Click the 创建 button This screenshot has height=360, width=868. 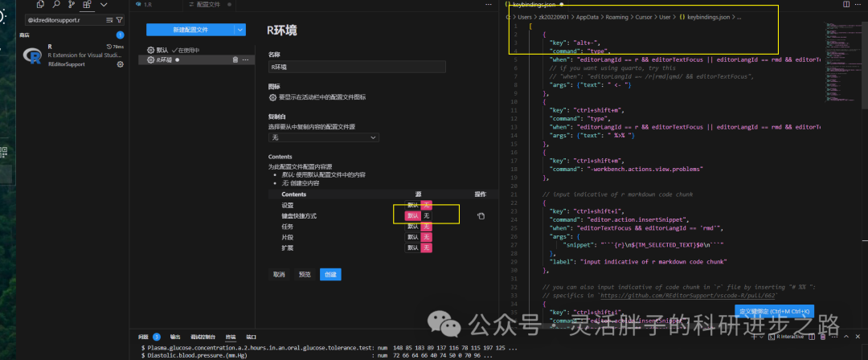point(330,274)
